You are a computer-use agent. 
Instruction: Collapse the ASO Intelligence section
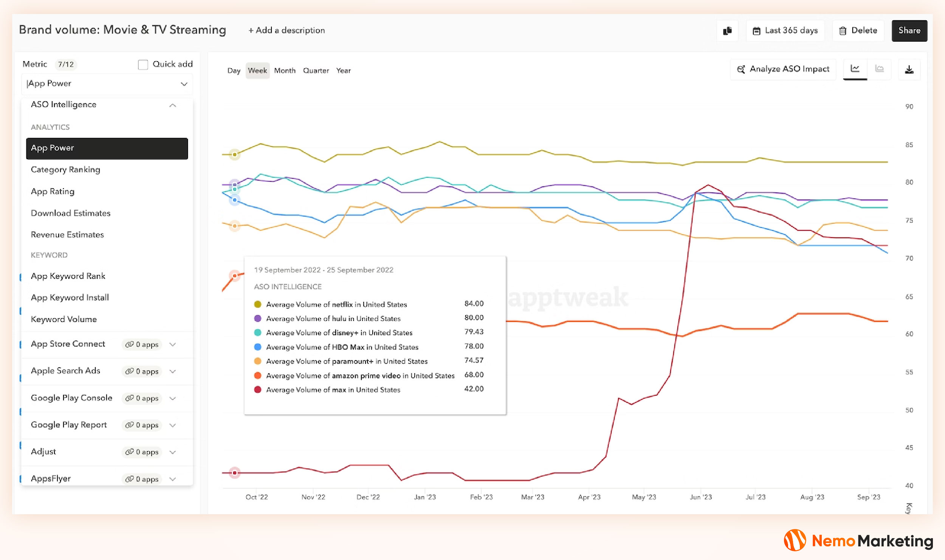(x=173, y=105)
